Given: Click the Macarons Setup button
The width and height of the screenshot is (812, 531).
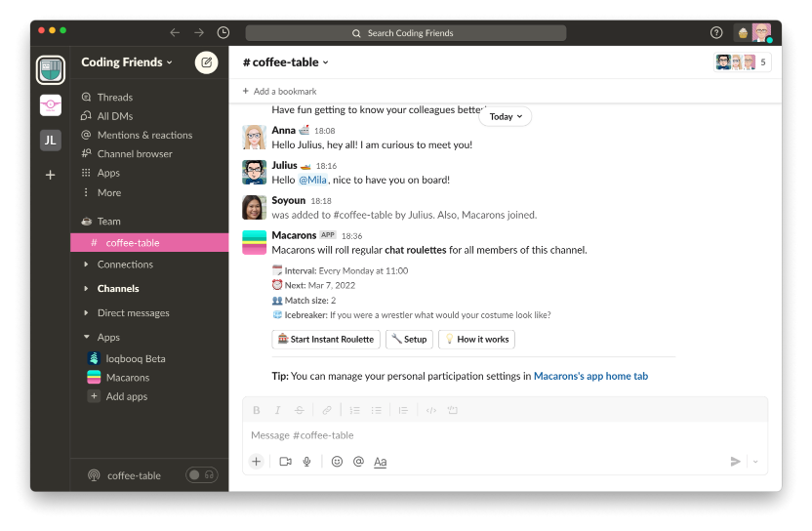Looking at the screenshot, I should coord(409,340).
